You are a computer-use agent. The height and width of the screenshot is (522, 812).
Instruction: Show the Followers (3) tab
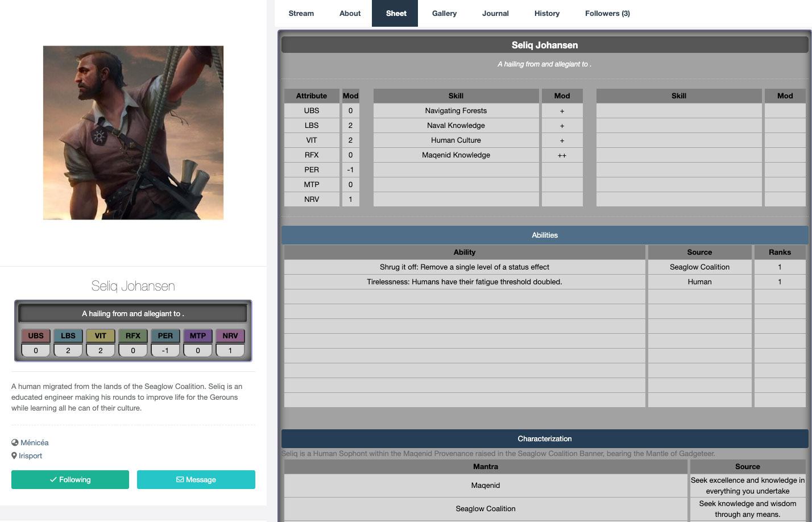point(607,13)
